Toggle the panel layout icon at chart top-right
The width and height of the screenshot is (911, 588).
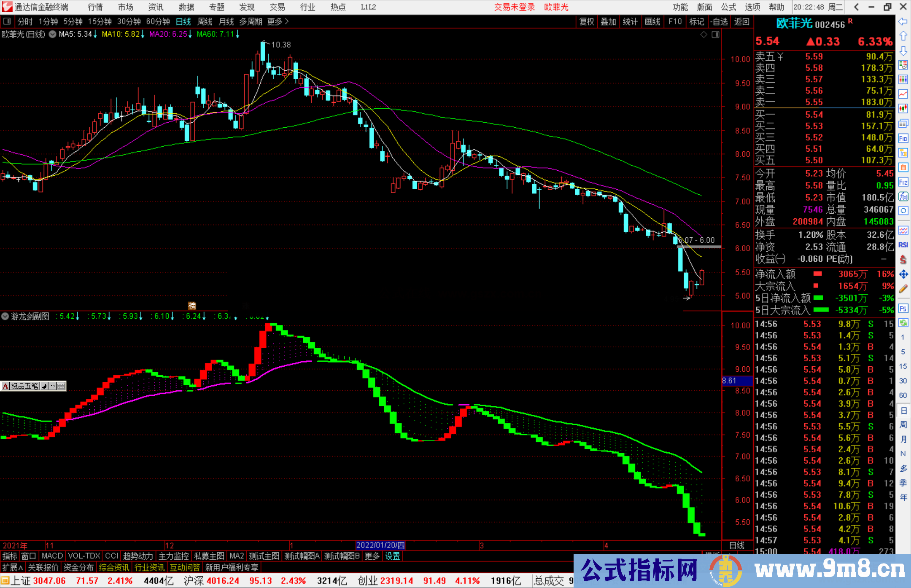coord(715,35)
